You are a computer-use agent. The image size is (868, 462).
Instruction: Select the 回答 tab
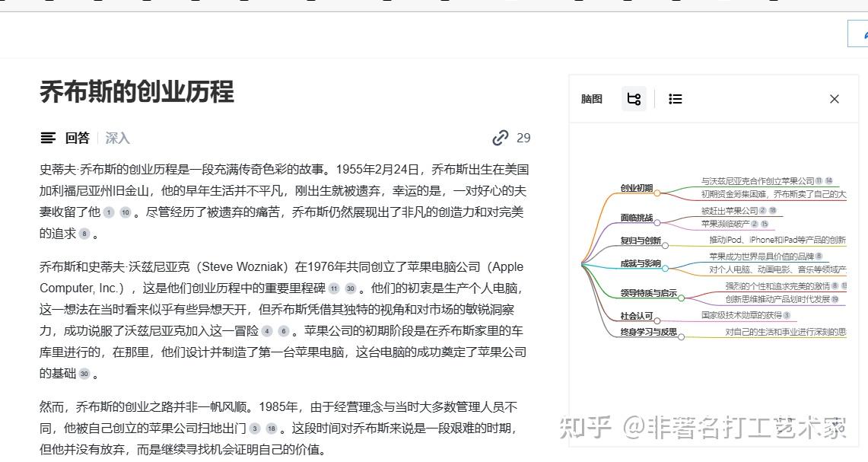click(77, 138)
